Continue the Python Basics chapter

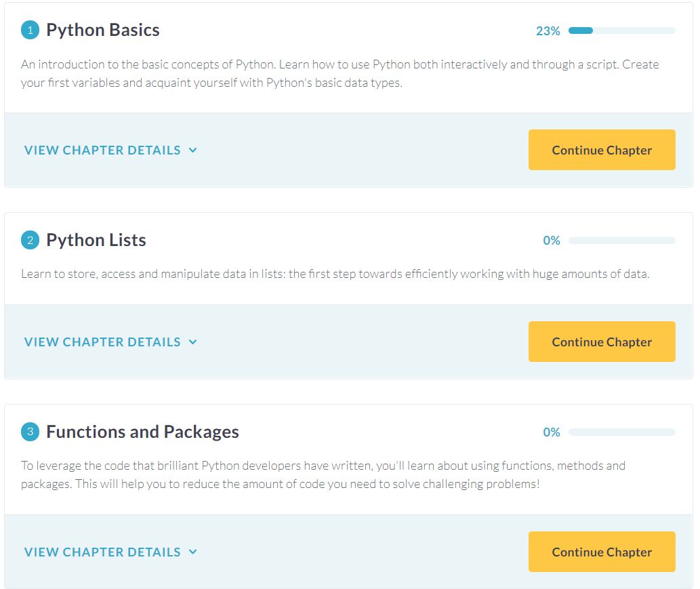[602, 150]
